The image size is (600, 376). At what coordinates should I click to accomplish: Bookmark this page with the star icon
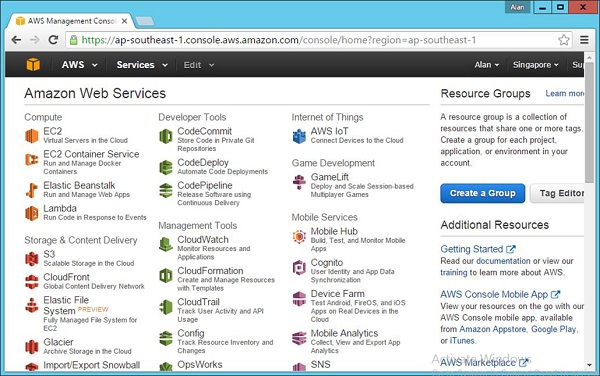pyautogui.click(x=563, y=40)
